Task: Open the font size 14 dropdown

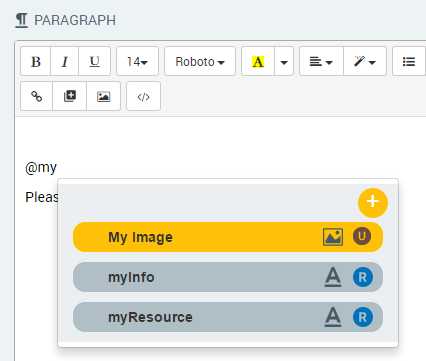Action: [137, 61]
